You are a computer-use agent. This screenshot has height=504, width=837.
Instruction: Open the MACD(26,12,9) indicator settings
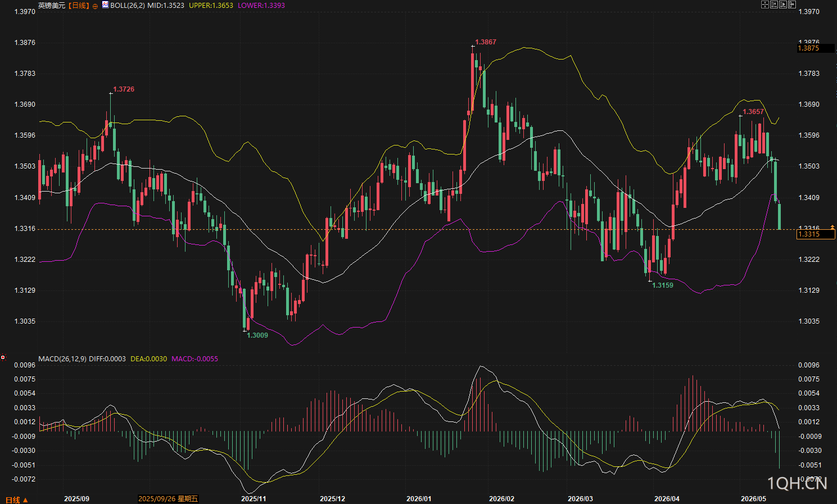[62, 358]
